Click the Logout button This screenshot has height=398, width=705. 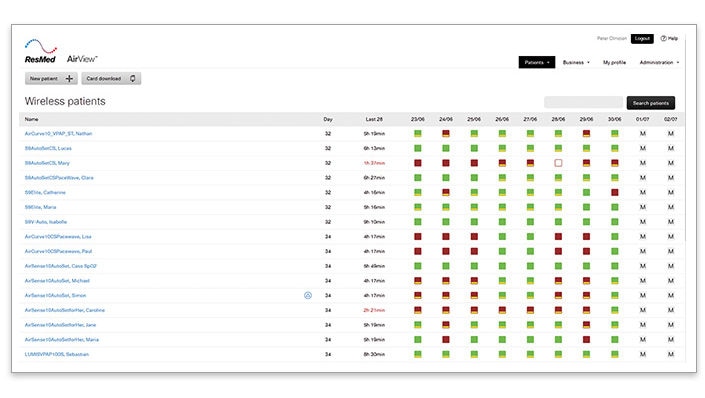pyautogui.click(x=642, y=39)
